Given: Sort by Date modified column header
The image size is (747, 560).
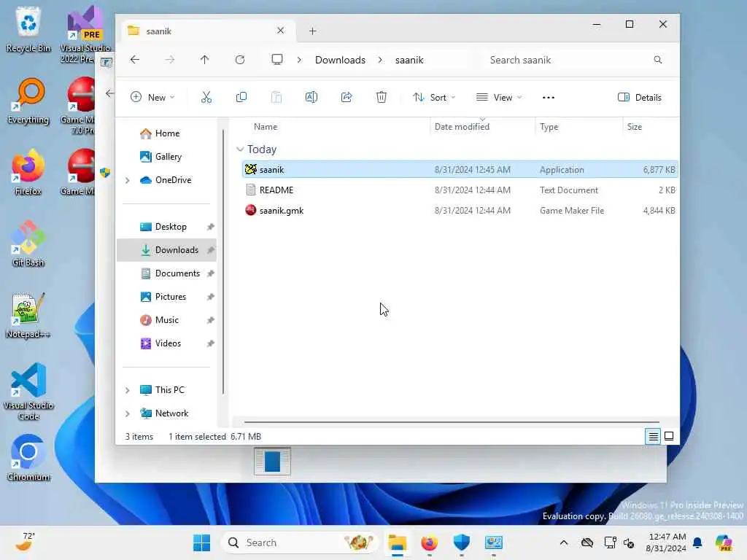Looking at the screenshot, I should [462, 127].
